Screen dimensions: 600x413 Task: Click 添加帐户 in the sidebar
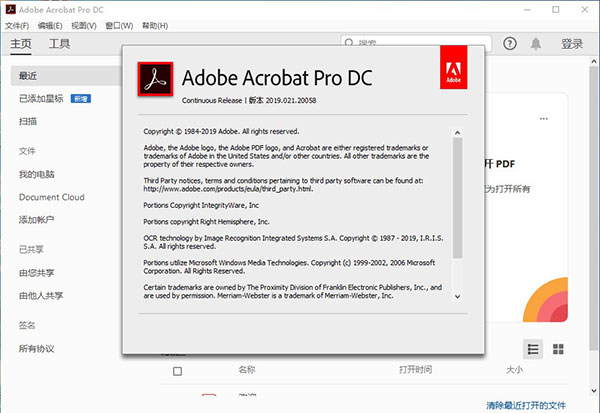tap(36, 220)
